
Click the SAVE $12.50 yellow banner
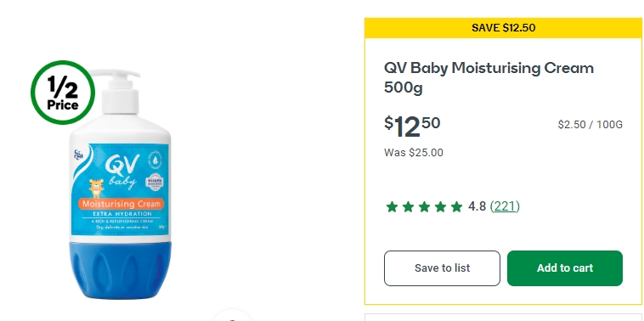point(503,28)
